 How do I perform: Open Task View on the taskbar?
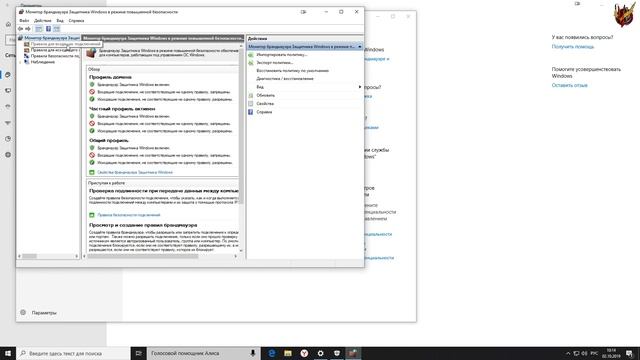[x=138, y=353]
